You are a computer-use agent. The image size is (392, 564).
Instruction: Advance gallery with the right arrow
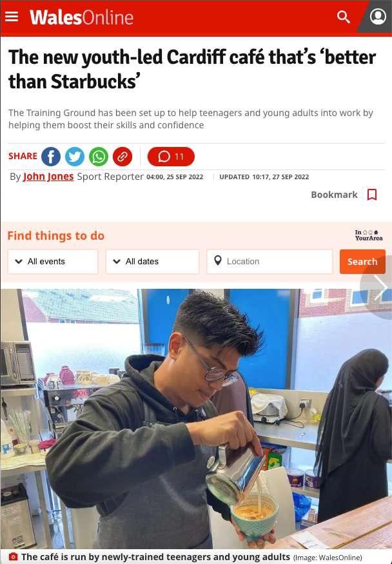pos(379,287)
